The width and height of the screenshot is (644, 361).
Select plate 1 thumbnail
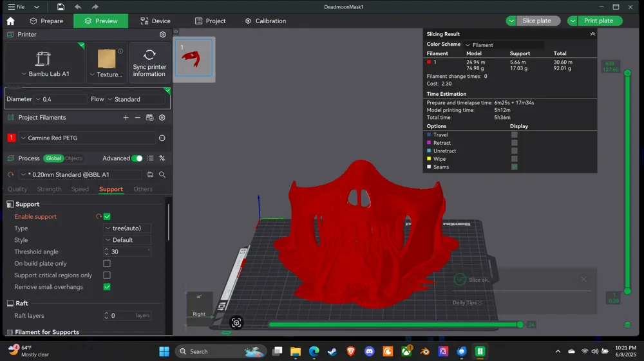tap(194, 58)
